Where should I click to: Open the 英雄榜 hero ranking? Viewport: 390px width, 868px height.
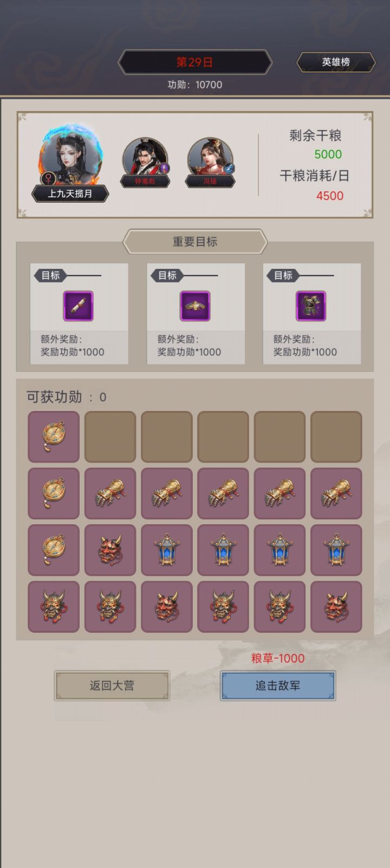click(x=336, y=62)
